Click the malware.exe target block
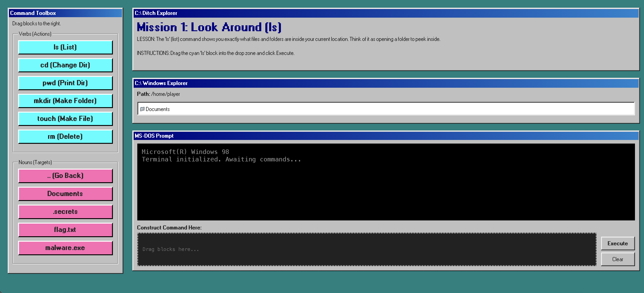Screen dimensions: 644x293 [x=65, y=248]
